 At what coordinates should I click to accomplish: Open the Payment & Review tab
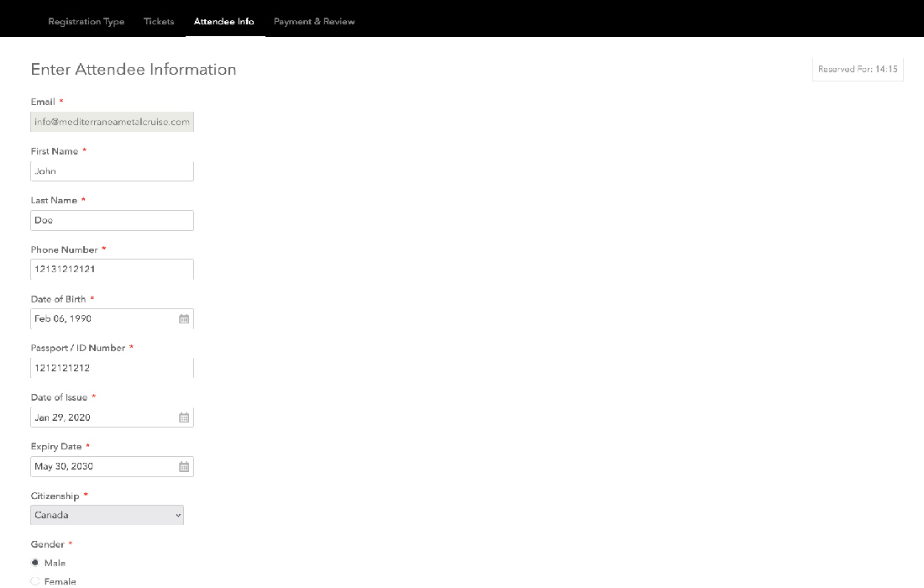tap(314, 22)
